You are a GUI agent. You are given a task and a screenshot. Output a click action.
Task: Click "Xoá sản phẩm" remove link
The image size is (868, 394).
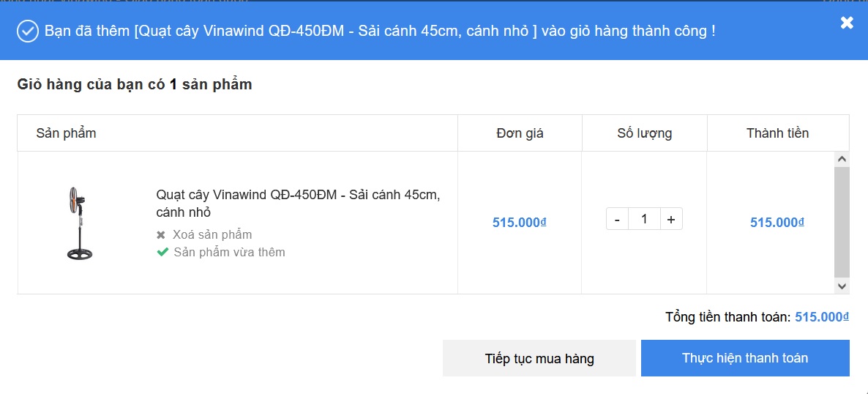tap(212, 235)
